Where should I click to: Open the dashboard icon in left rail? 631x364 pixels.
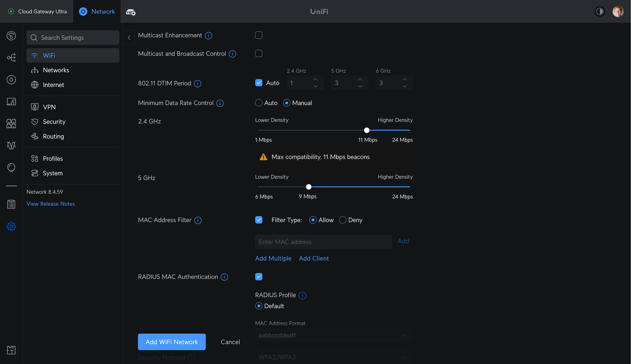click(x=11, y=36)
